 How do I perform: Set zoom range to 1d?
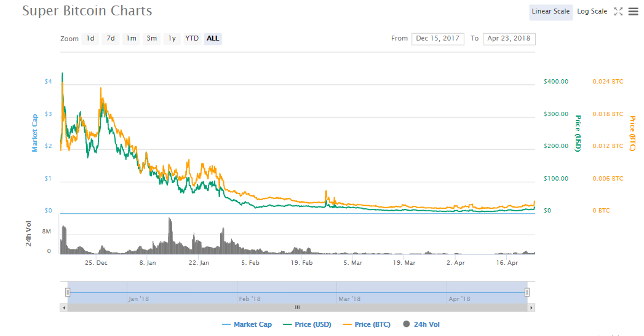click(90, 39)
